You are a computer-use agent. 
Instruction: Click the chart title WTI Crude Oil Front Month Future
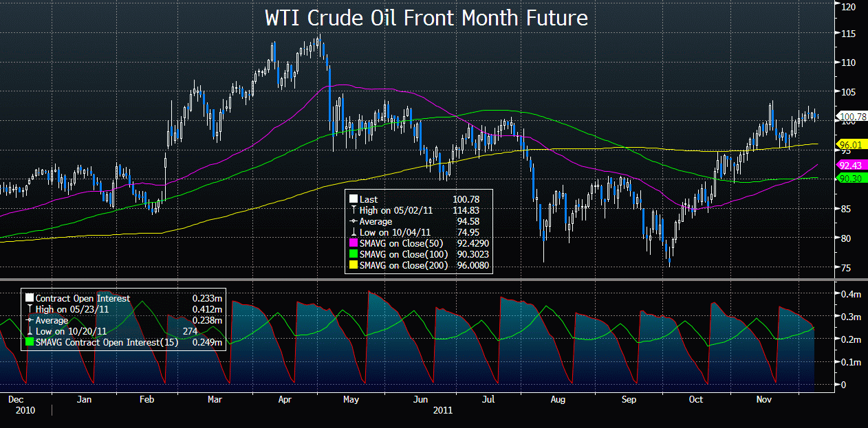tap(426, 18)
